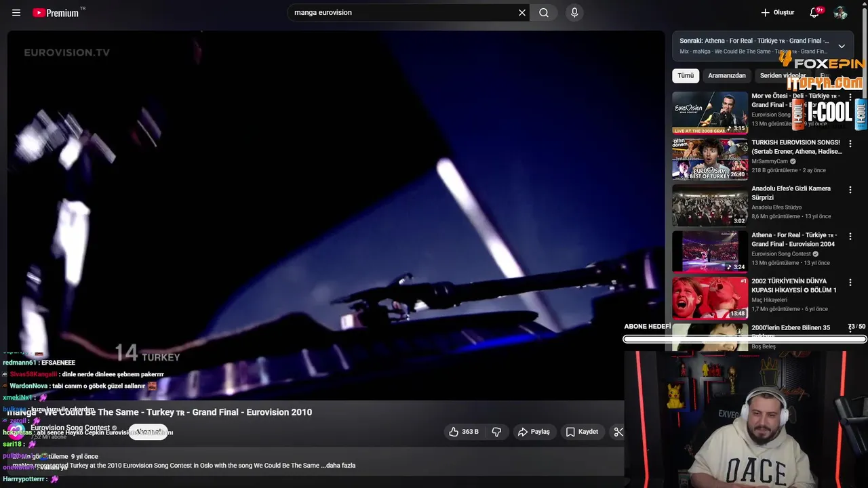Open options menu for Athena - For Real video
The width and height of the screenshot is (868, 488).
tap(850, 237)
